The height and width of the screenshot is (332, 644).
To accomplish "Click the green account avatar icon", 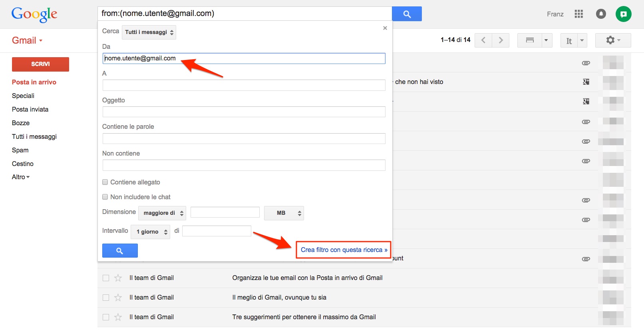I will coord(623,14).
